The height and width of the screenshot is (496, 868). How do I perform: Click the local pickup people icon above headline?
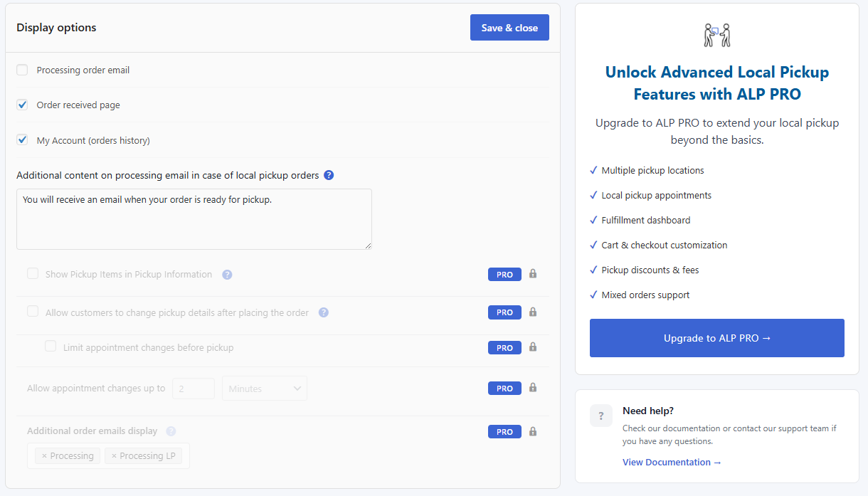717,35
